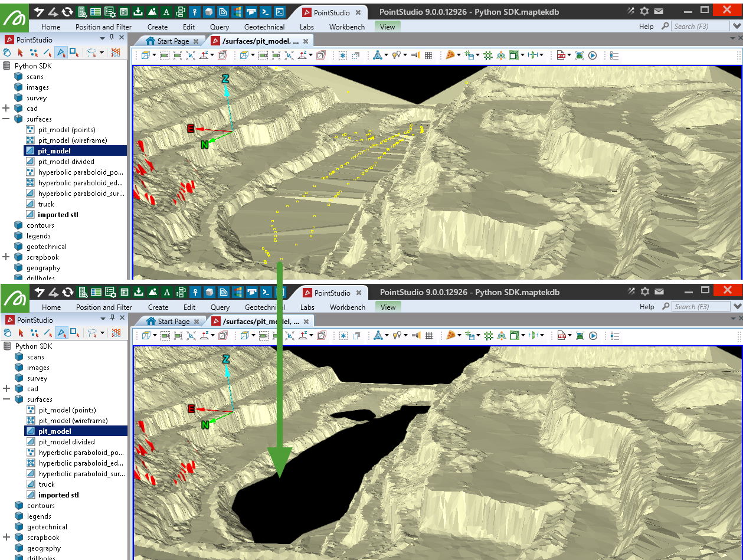Image resolution: width=743 pixels, height=560 pixels.
Task: Select the pan hand tool in the upper explorer panel
Action: (8, 53)
